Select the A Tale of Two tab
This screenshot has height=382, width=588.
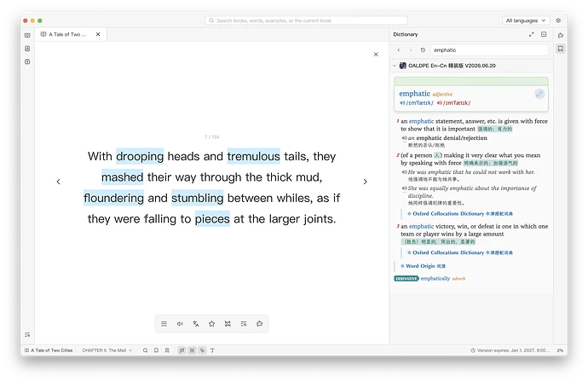67,34
